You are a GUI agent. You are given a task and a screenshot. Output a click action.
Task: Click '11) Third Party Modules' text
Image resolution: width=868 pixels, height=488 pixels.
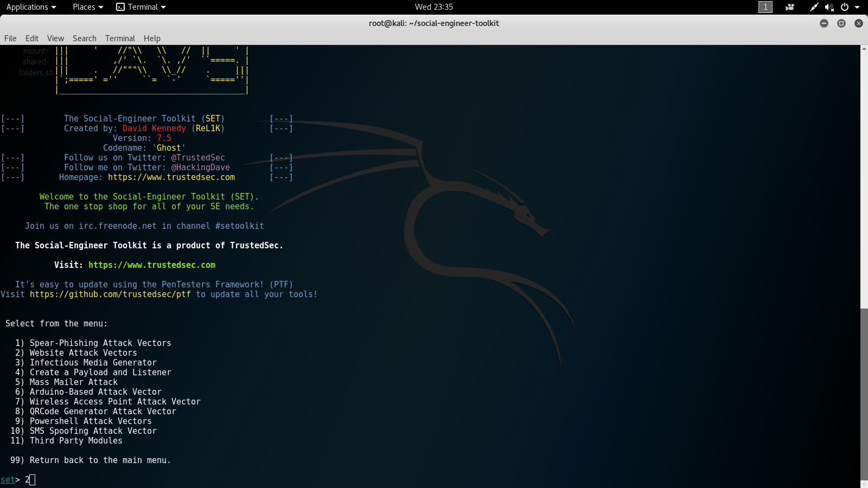point(66,441)
